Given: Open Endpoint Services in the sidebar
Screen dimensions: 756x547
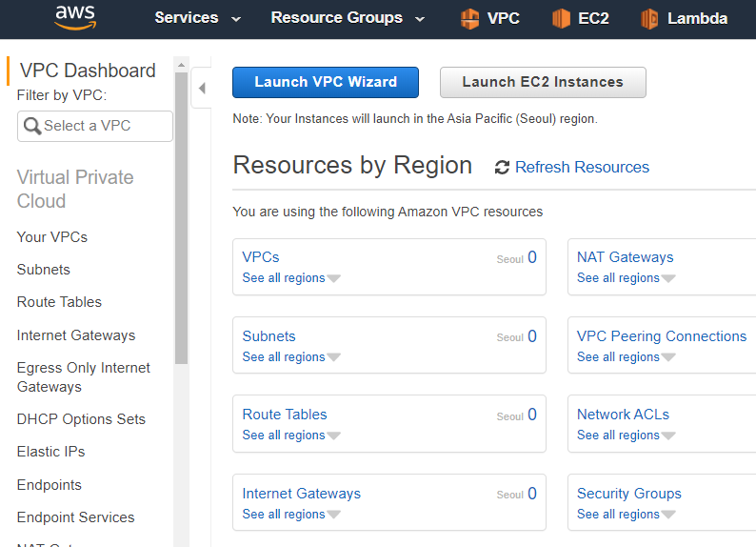Looking at the screenshot, I should pyautogui.click(x=76, y=517).
